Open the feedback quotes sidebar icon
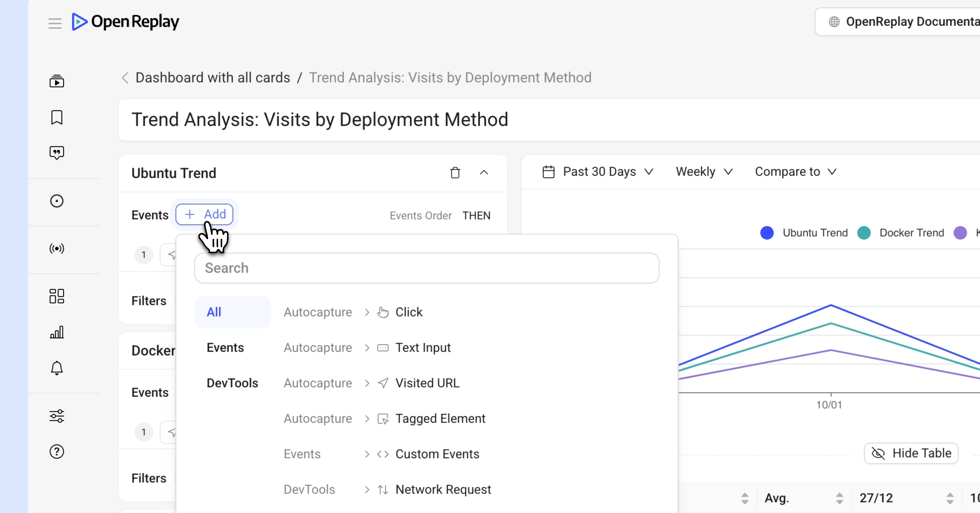980x513 pixels. tap(57, 153)
